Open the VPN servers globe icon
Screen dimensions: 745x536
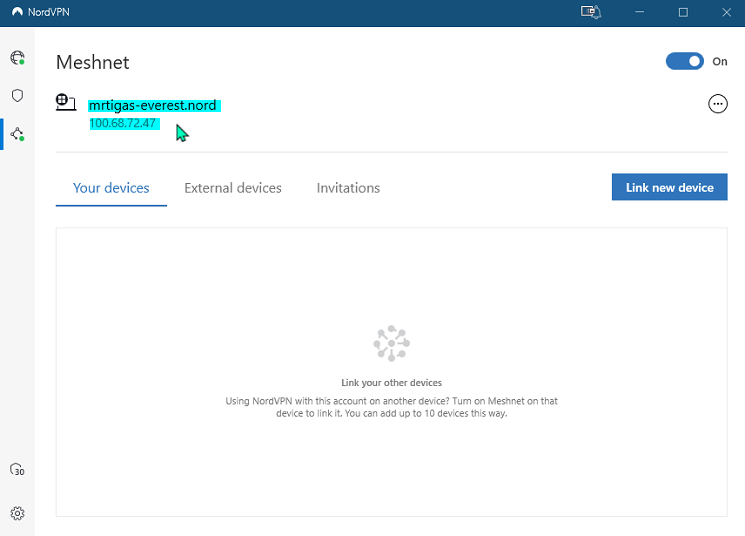(18, 57)
